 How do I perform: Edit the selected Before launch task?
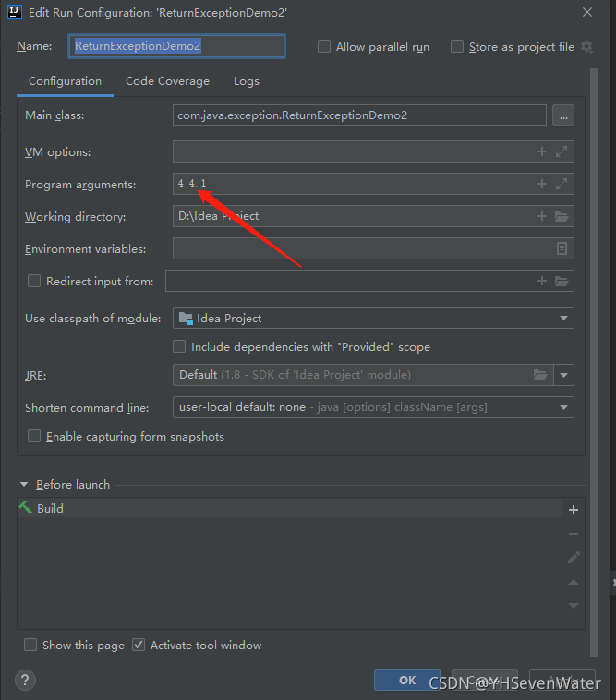coord(574,558)
